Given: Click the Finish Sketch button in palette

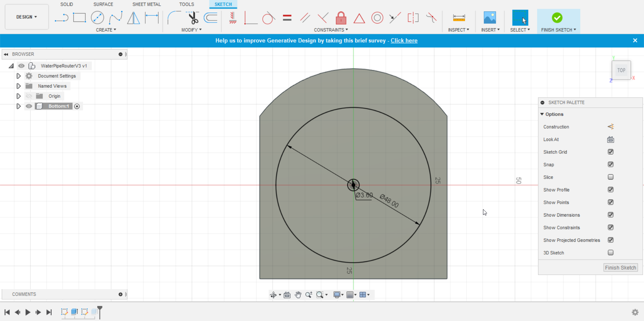Looking at the screenshot, I should coord(620,268).
